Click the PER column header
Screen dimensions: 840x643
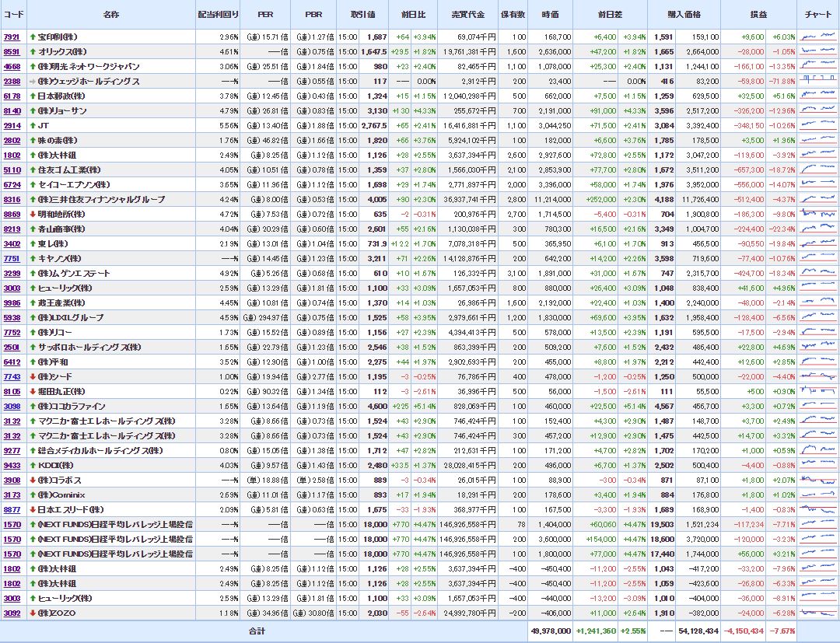click(x=265, y=15)
